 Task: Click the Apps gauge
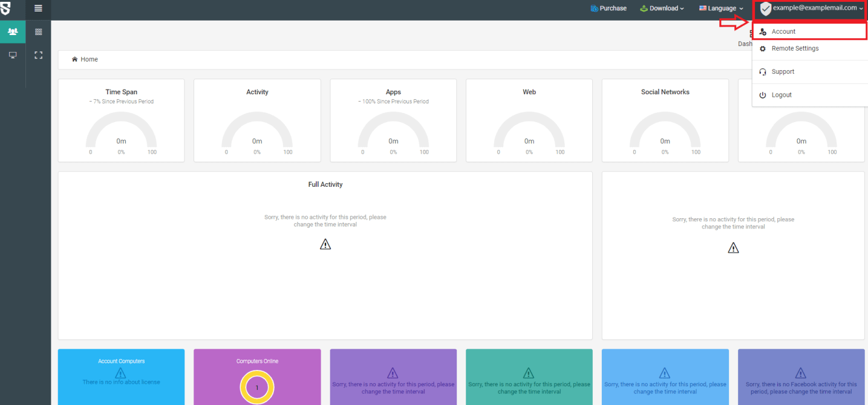393,130
